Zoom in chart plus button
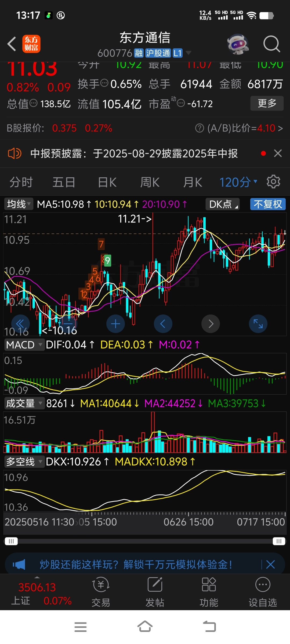This screenshot has width=290, height=644. [x=115, y=324]
